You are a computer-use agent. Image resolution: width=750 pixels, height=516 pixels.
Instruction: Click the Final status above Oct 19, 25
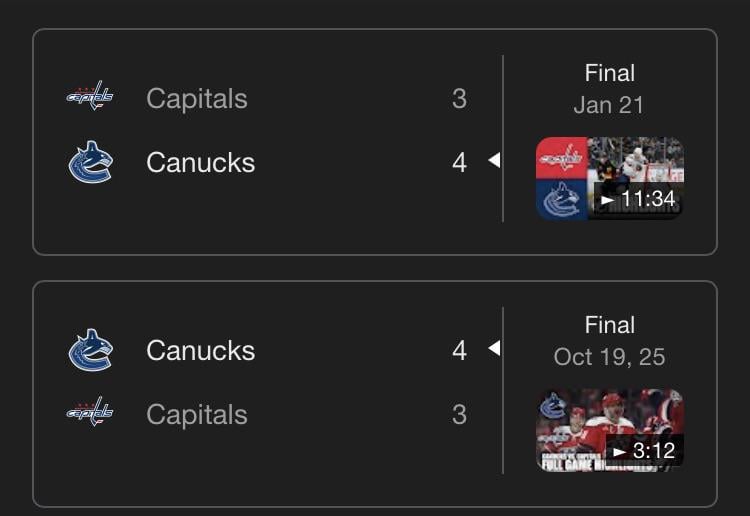click(610, 325)
